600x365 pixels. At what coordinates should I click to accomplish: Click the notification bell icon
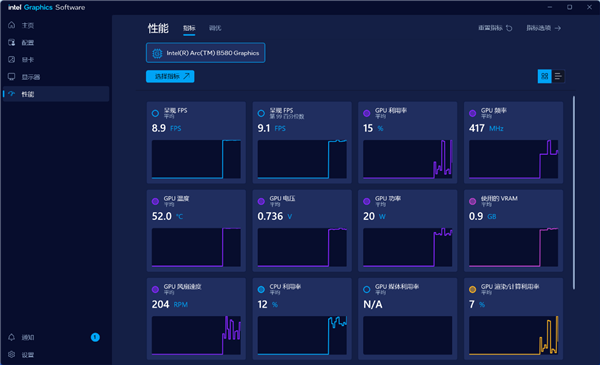[x=11, y=337]
